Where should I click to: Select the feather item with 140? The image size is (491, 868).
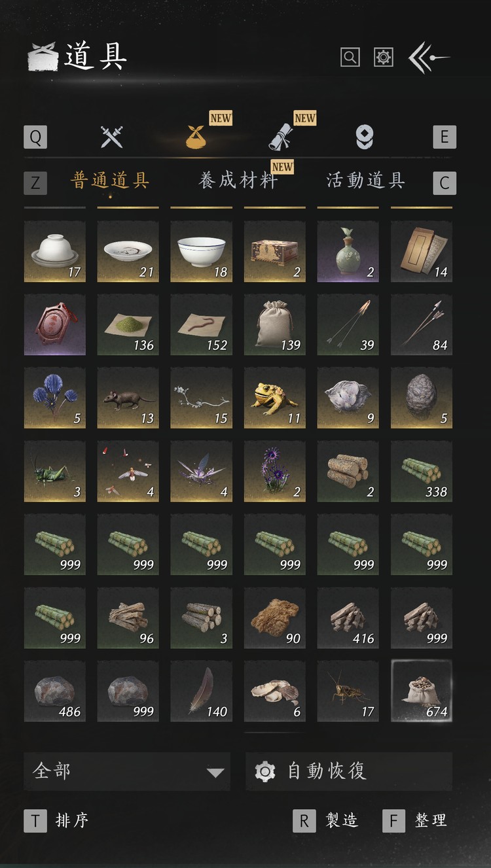202,691
